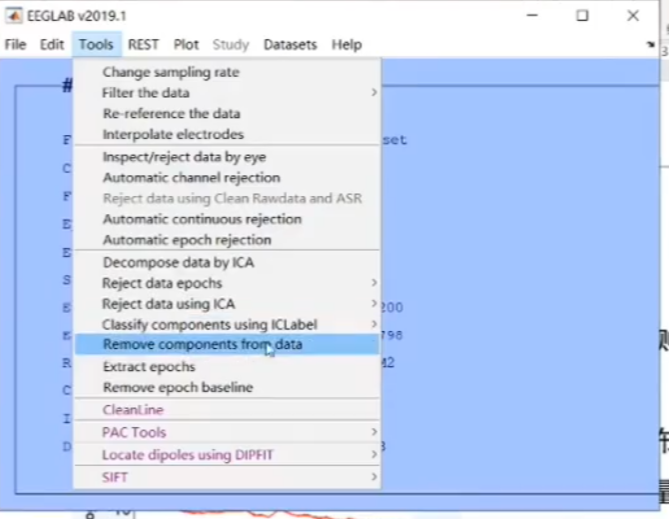Open the Edit menu
669x519 pixels.
(52, 45)
